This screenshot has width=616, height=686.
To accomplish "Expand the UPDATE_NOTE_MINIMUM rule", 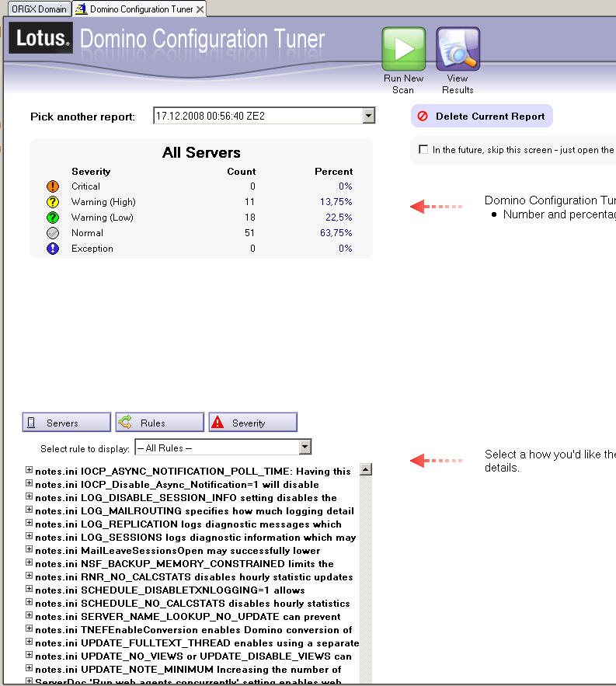I will 29,668.
